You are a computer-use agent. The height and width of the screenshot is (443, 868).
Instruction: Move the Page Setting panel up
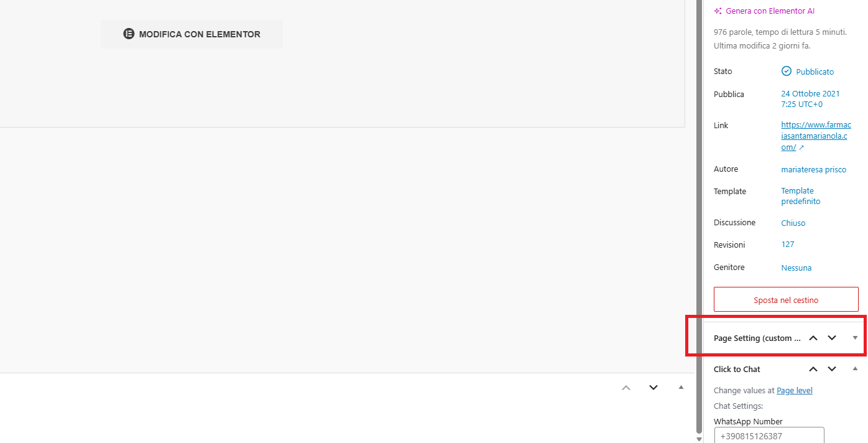pos(813,338)
